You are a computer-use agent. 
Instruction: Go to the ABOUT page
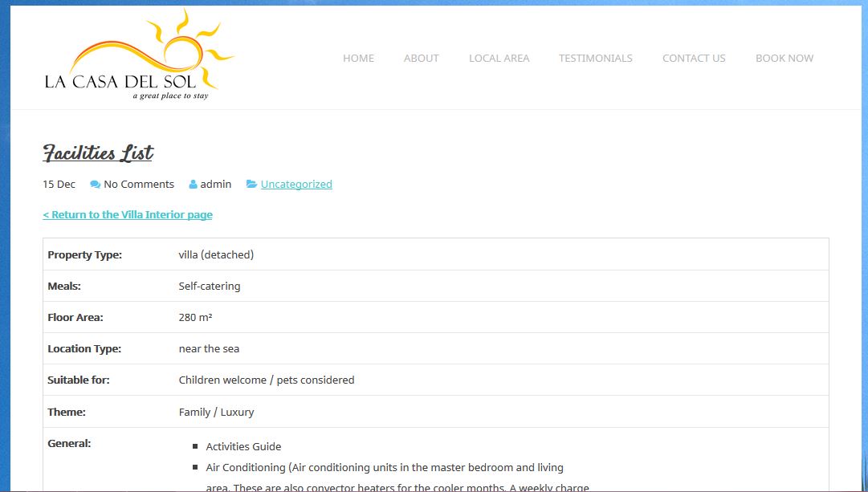(x=422, y=58)
